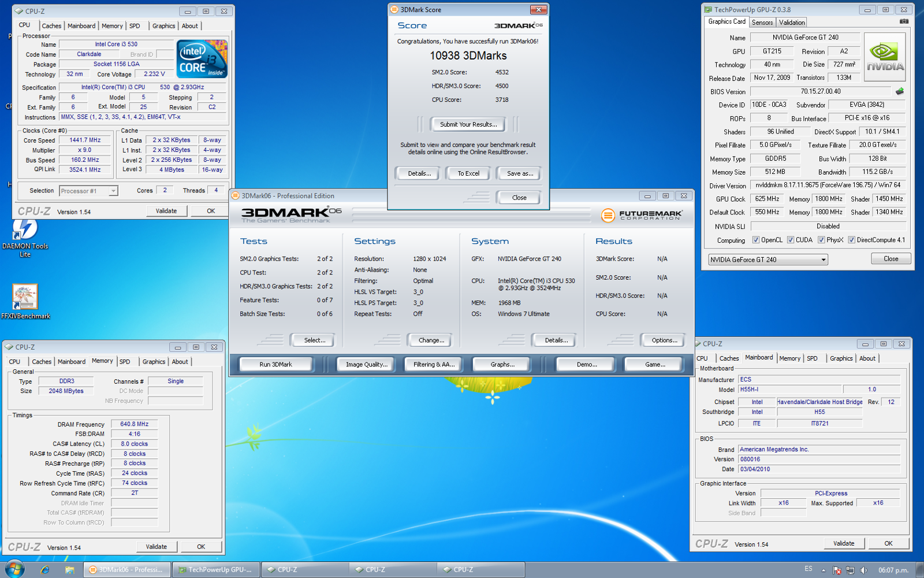Open FFXIVBenchmark desktop shortcut
The height and width of the screenshot is (578, 924).
(25, 302)
